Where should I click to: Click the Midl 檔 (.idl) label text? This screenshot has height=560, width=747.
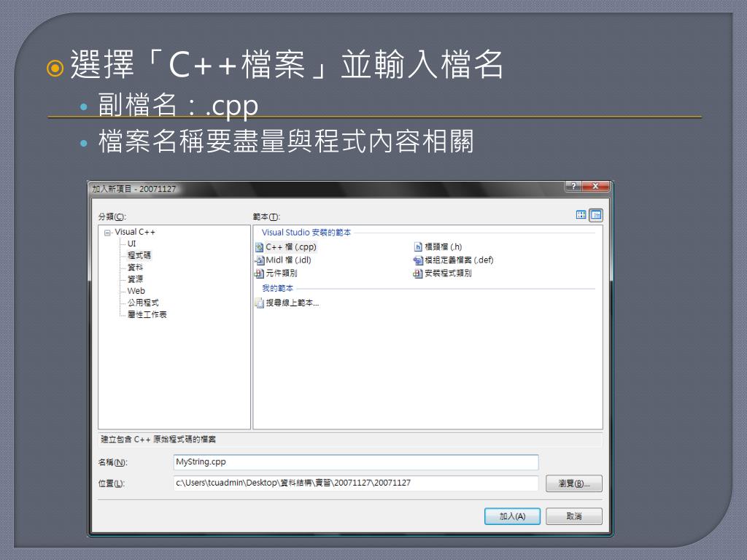(289, 260)
